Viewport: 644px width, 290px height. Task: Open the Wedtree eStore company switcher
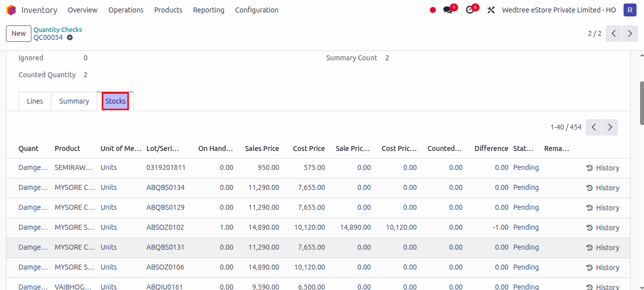tap(558, 9)
